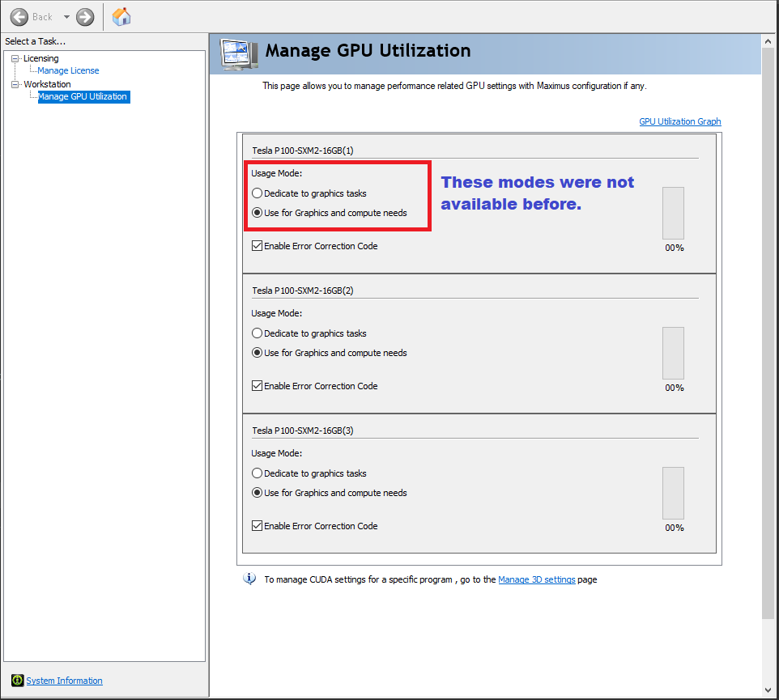Click utilization meter bar for Tesla P100 (1)
Screen dimensions: 779x700
click(x=673, y=214)
